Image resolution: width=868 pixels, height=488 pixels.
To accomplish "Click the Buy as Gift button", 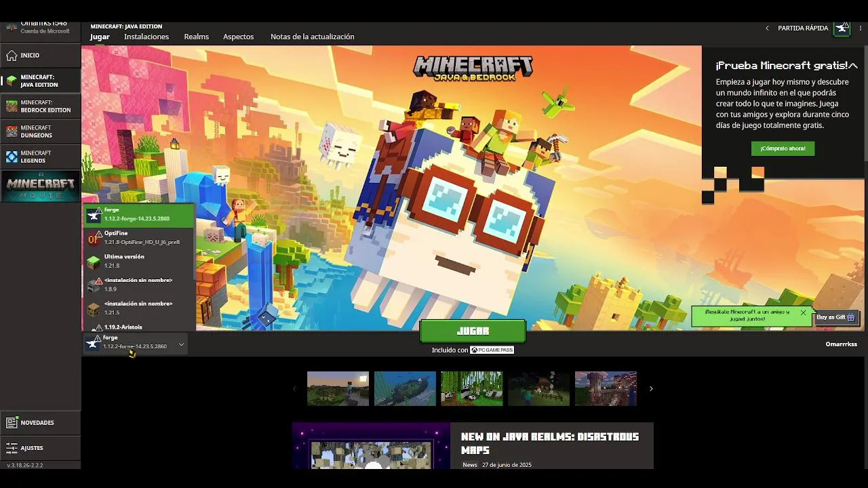I will click(837, 317).
